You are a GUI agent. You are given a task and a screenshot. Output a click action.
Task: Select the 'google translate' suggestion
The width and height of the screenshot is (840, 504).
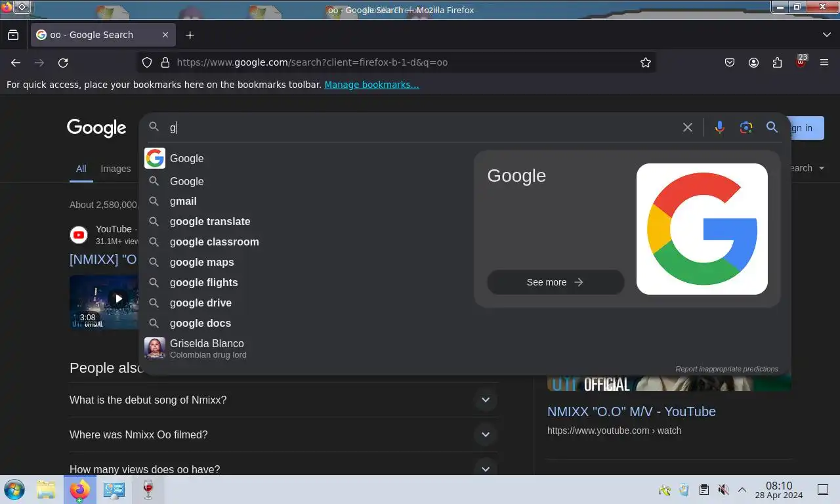coord(305,221)
